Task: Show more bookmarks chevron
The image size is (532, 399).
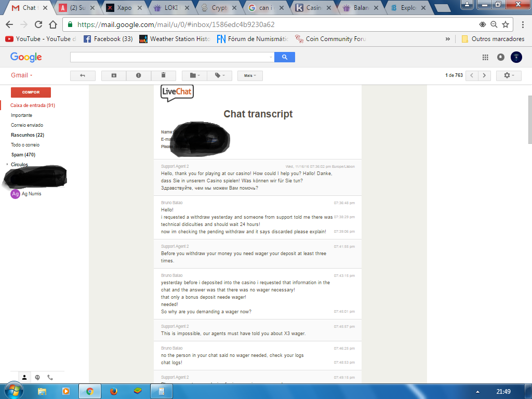Action: [x=447, y=39]
